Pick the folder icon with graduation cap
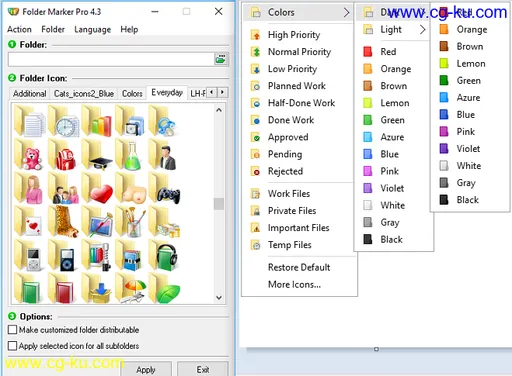Viewport: 512px width, 376px height. click(x=97, y=155)
